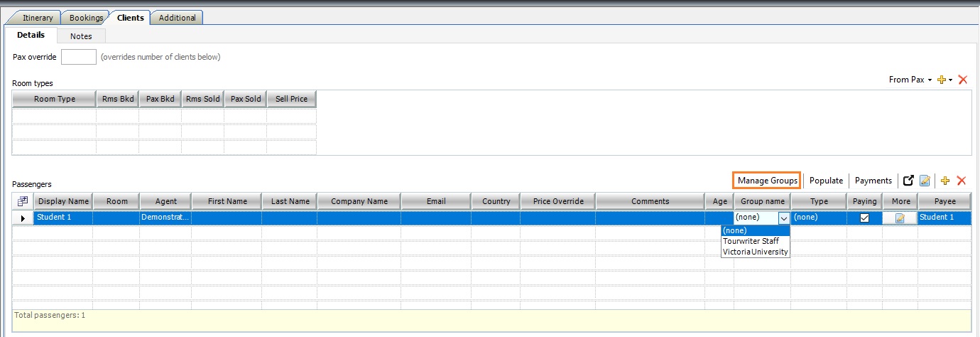Open More details icon for Student 1
This screenshot has height=337, width=980.
pos(900,218)
